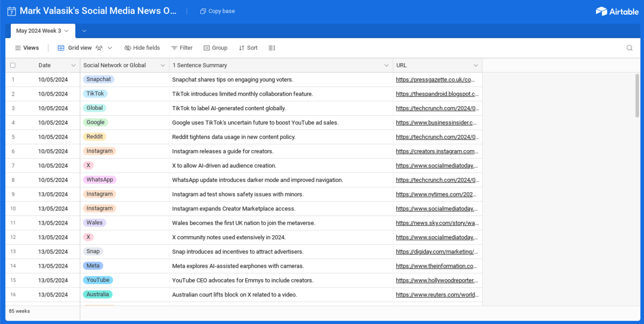
Task: Click the Snap tag in row 13
Action: tap(93, 252)
